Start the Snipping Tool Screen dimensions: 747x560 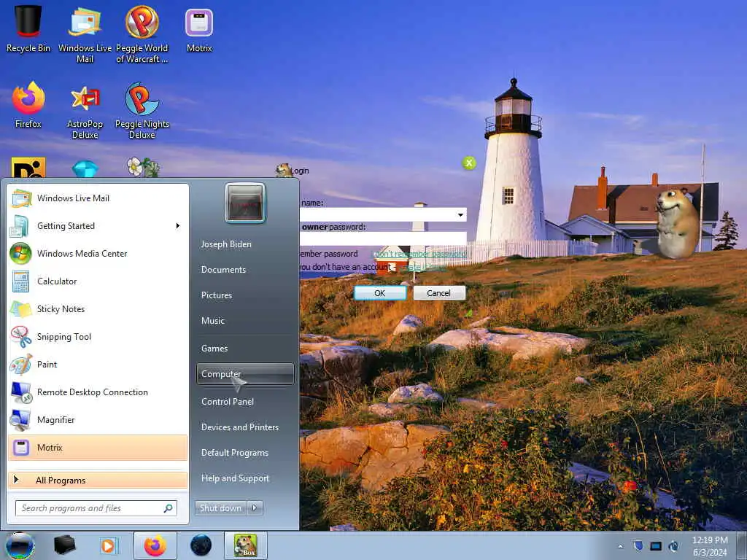98,337
